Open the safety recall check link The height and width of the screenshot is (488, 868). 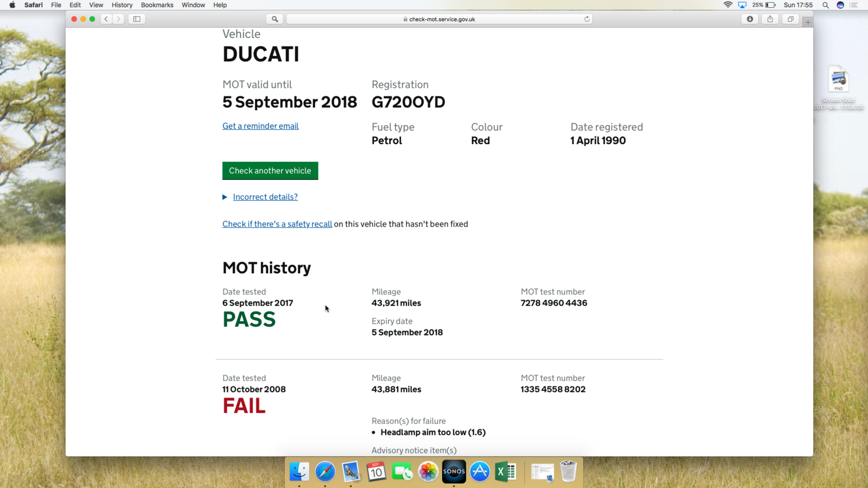pos(277,224)
